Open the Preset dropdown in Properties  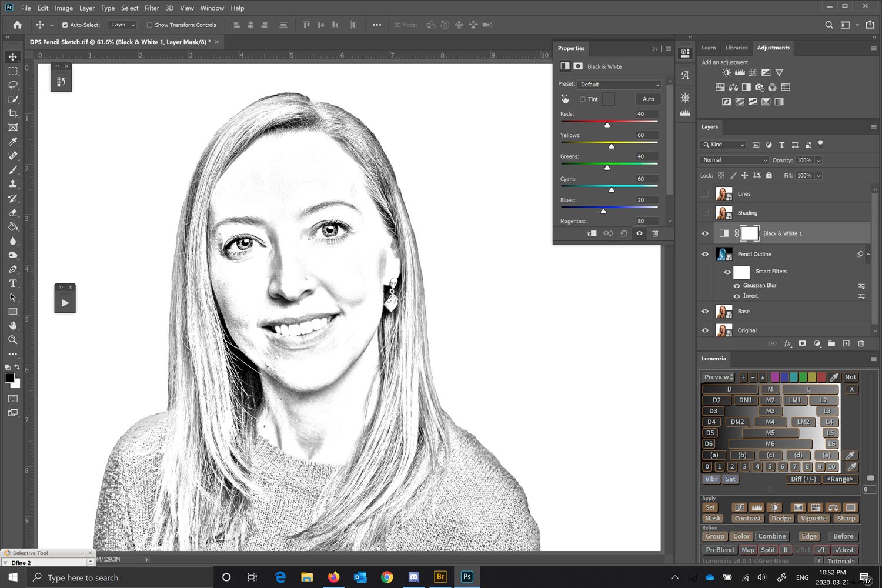point(619,85)
